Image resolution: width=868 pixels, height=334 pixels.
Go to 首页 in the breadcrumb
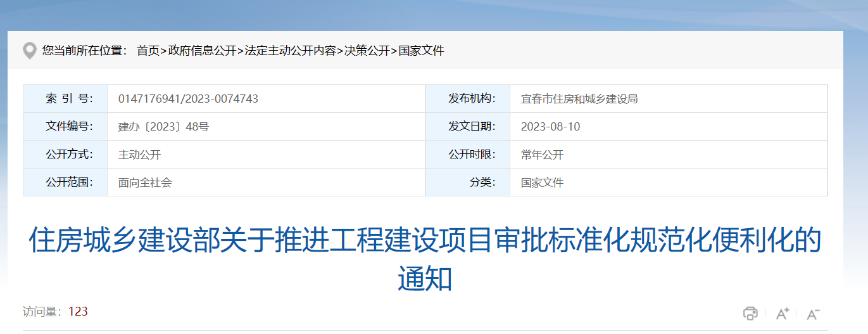click(x=148, y=51)
